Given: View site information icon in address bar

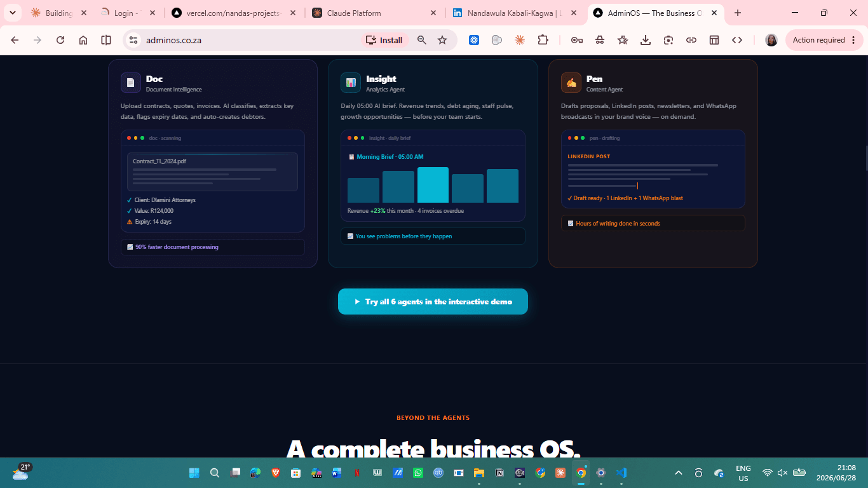Looking at the screenshot, I should click(133, 40).
